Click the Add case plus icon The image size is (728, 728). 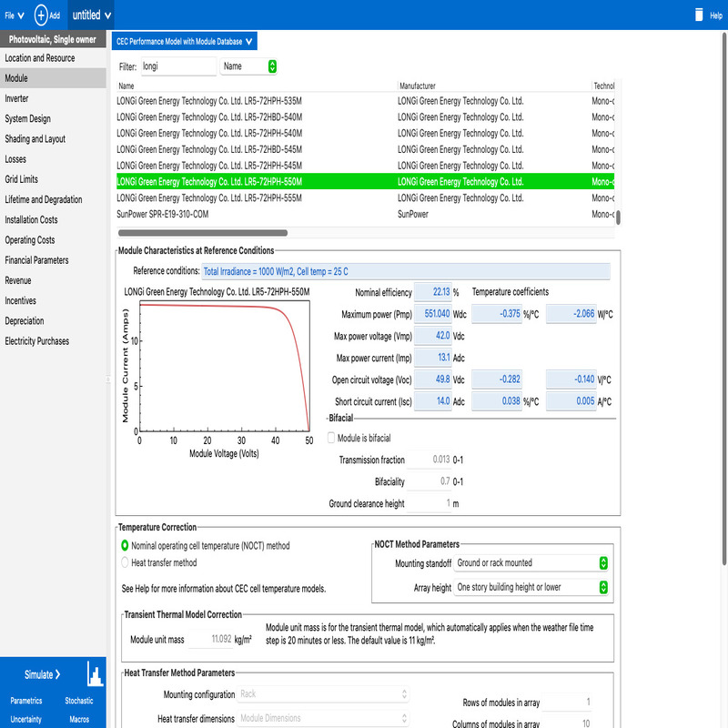pos(41,15)
